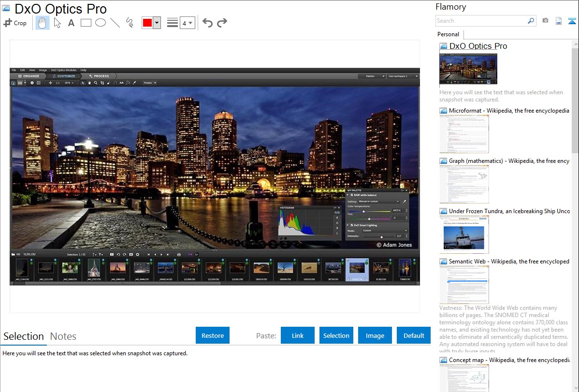Open the Semantic Web snapshot thumbnail
Screen dimensions: 579x392
[464, 285]
